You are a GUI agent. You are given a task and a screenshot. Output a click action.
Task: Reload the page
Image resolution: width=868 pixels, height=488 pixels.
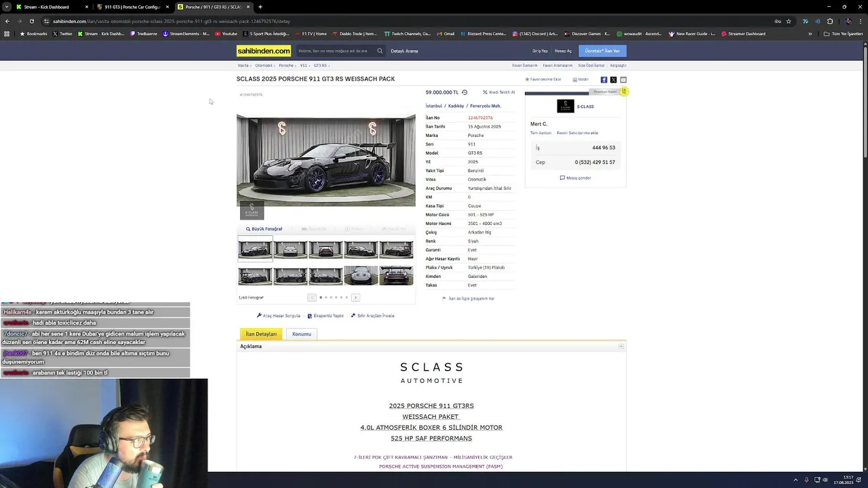(x=31, y=21)
